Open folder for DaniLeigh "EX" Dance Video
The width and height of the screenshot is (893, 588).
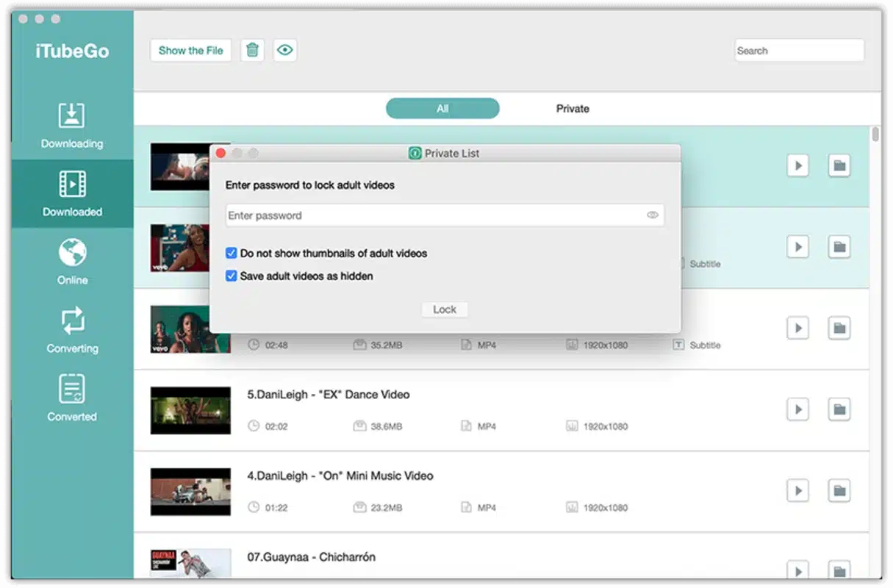839,409
